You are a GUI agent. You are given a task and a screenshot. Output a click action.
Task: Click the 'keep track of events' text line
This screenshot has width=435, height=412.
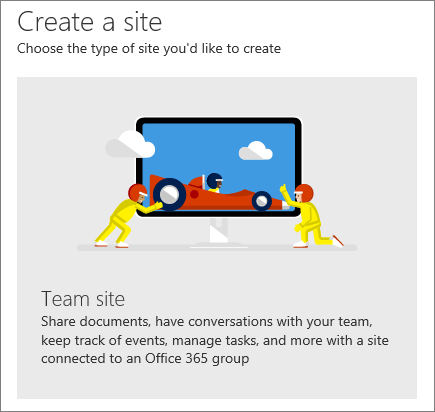coord(215,340)
